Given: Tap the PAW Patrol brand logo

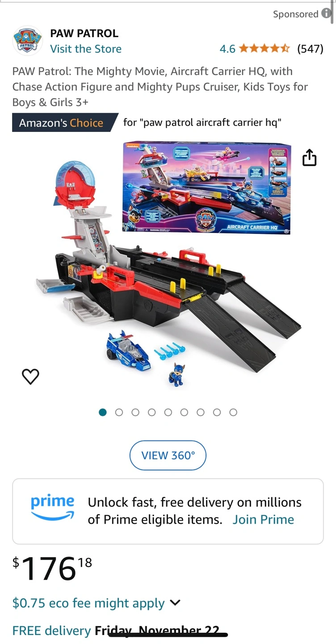Looking at the screenshot, I should pos(27,41).
